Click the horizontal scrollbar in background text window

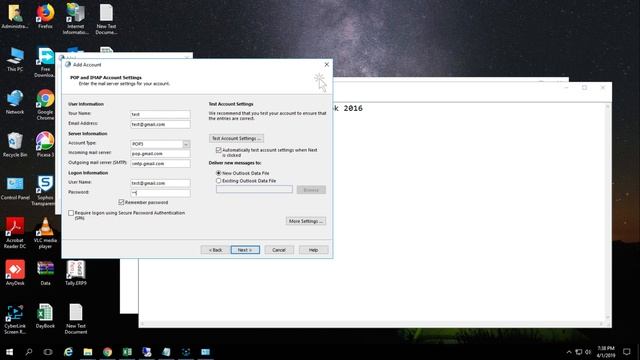[x=371, y=324]
